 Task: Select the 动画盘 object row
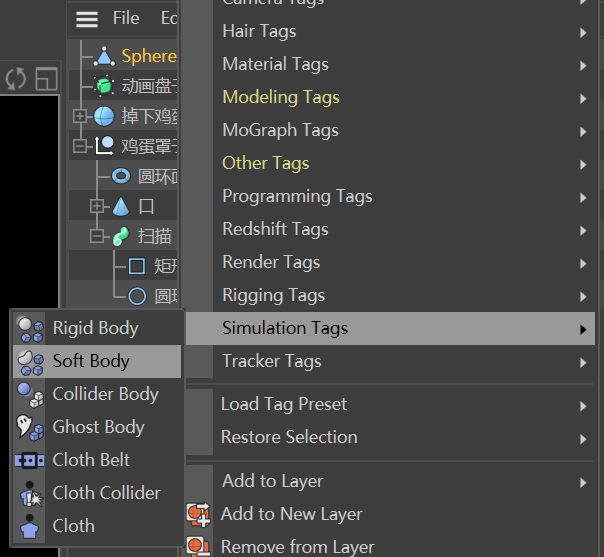coord(123,86)
